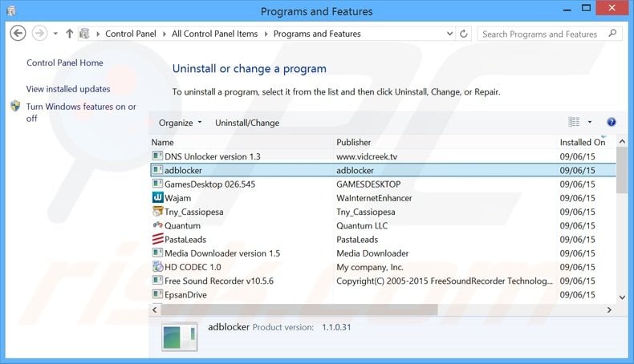Open recent locations dropdown arrow
The width and height of the screenshot is (634, 364).
tap(55, 34)
